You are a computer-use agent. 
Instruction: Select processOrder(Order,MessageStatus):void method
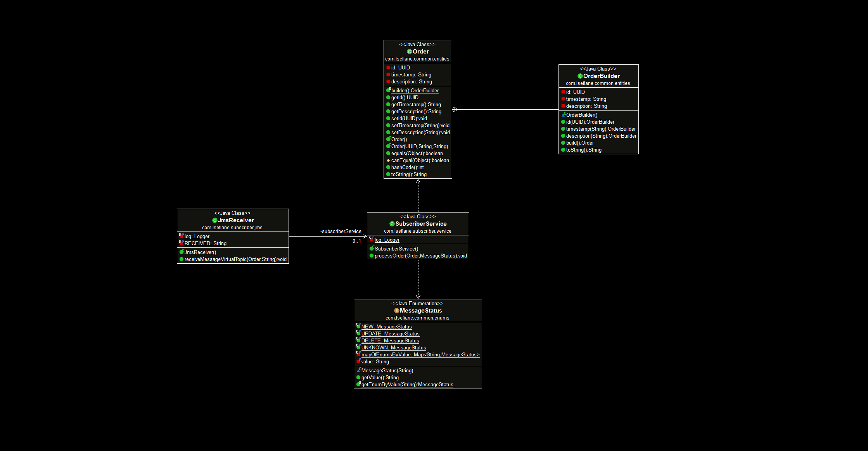coord(420,256)
